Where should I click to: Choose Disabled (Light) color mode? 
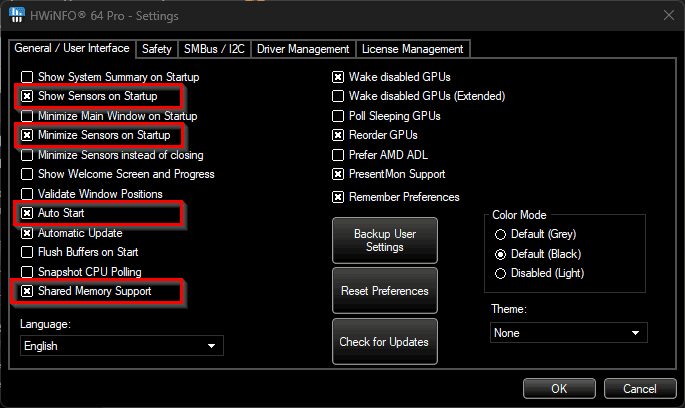(x=500, y=273)
